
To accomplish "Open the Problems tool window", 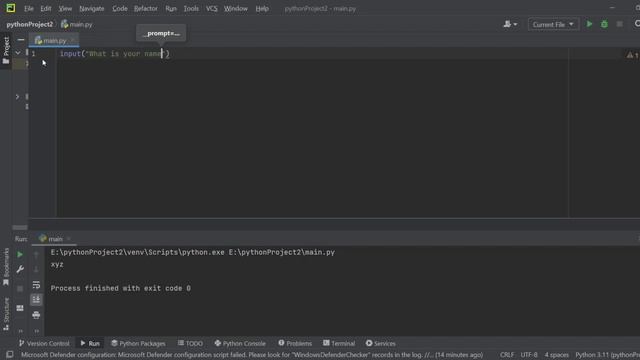I will 295,344.
